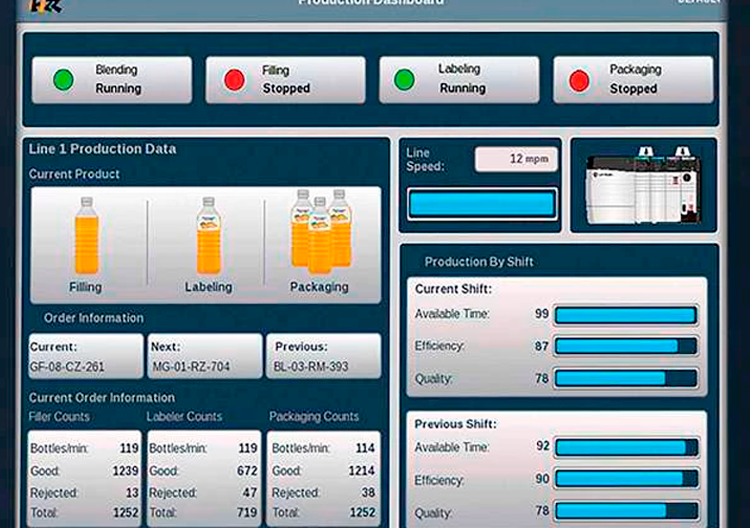The image size is (750, 528).
Task: Click the blue Line Speed bar
Action: pos(482,204)
